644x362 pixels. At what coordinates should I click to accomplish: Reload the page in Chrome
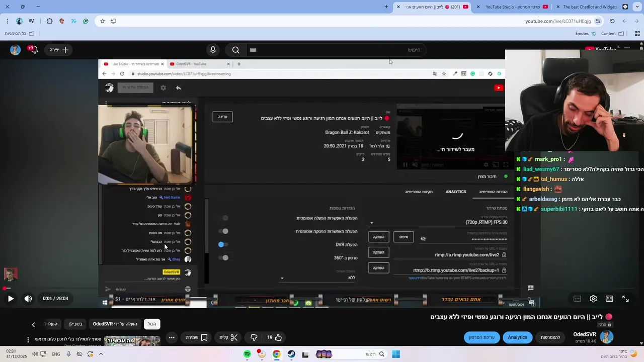tap(612, 21)
